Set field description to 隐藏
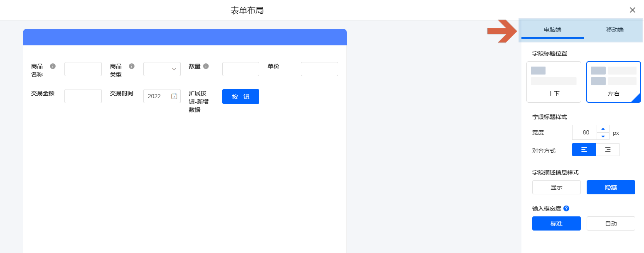This screenshot has height=253, width=644. (611, 187)
